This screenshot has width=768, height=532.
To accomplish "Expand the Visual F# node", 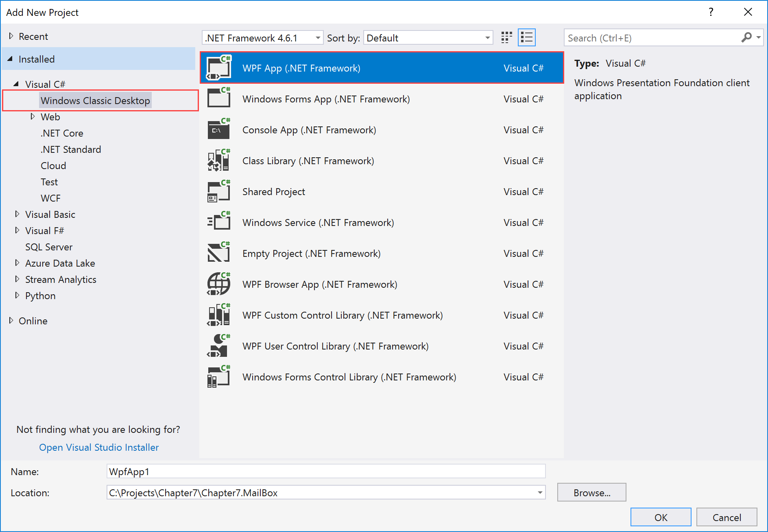I will pos(17,230).
